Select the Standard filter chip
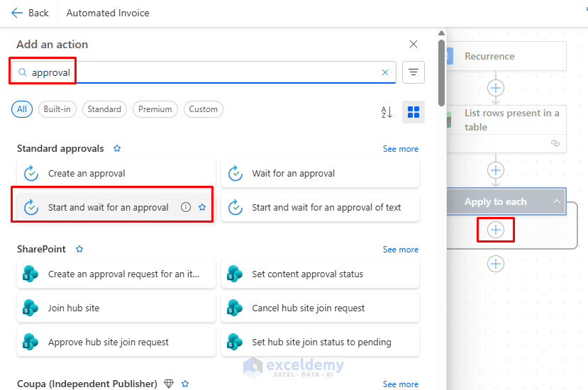This screenshot has height=390, width=588. click(104, 109)
